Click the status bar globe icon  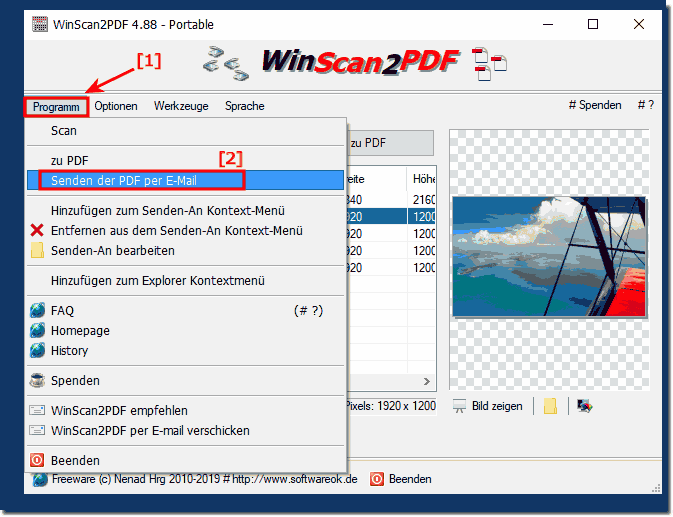coord(39,479)
